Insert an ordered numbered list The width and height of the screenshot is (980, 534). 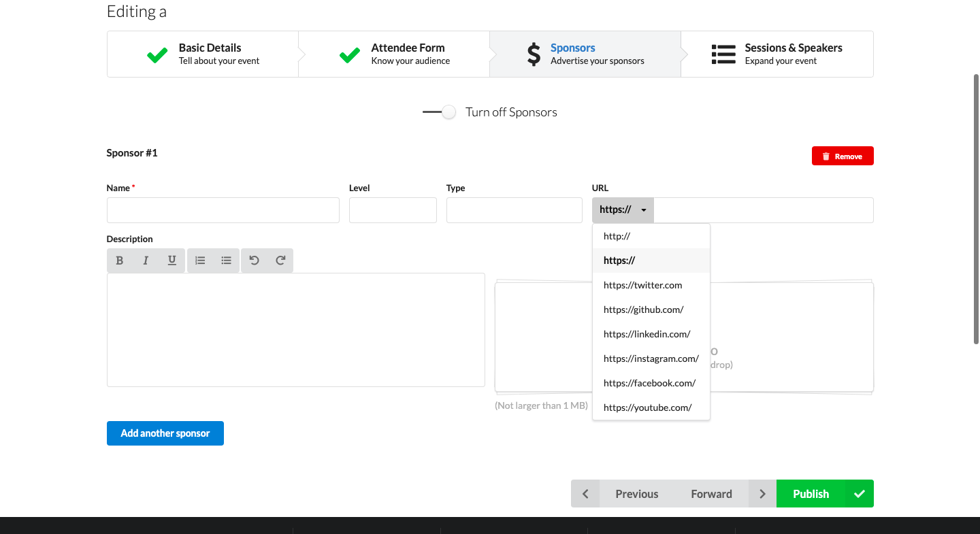(200, 261)
